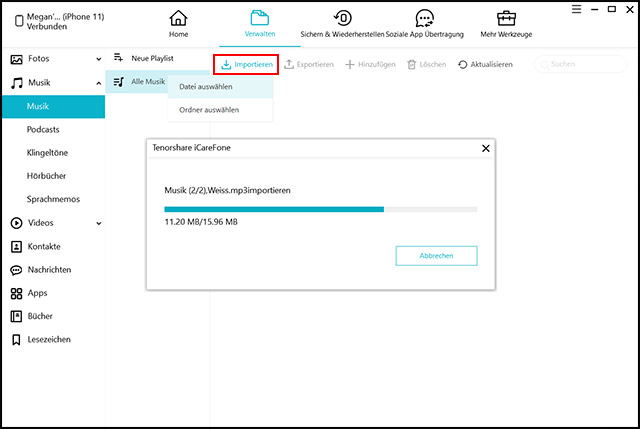The width and height of the screenshot is (640, 429).
Task: Select the Sprachmemos subcategory
Action: pyautogui.click(x=53, y=200)
